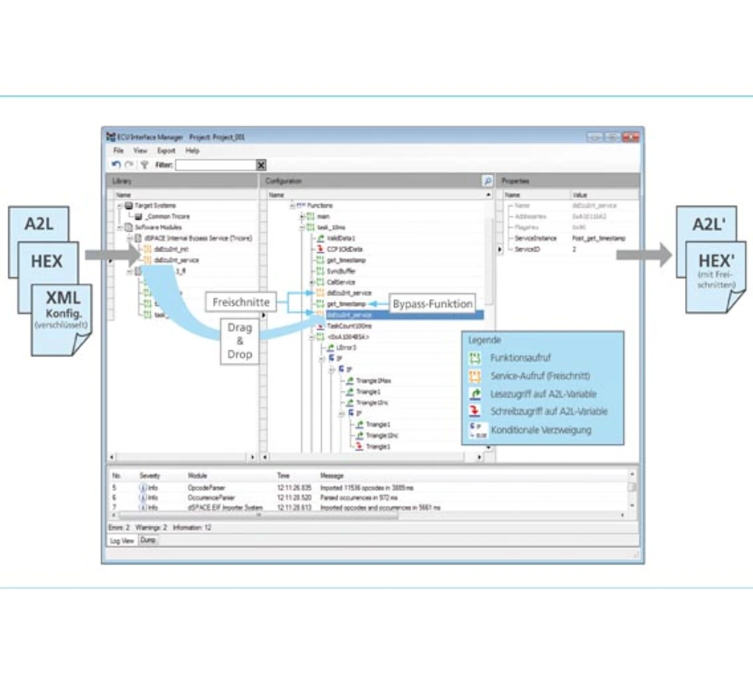
Task: Click the info icon in OccurrenceParser log row
Action: tap(143, 498)
